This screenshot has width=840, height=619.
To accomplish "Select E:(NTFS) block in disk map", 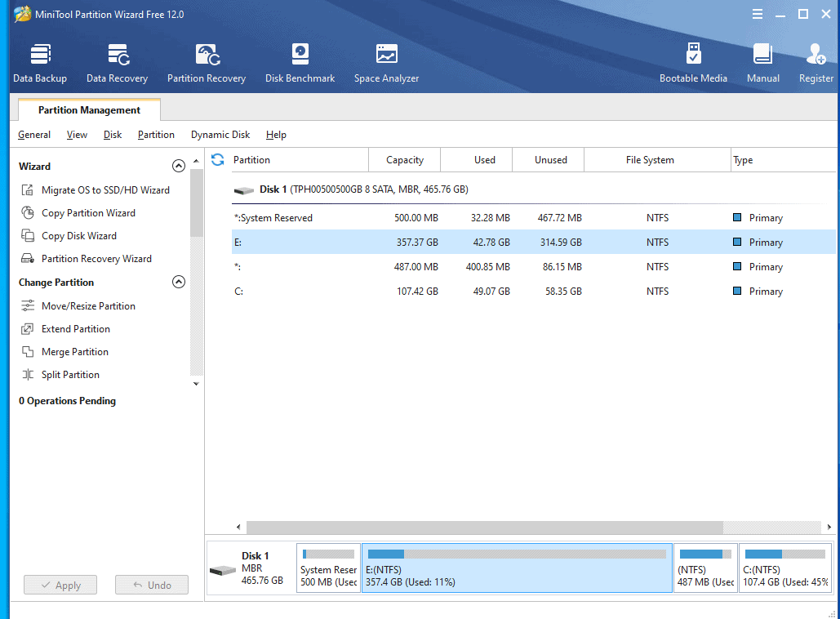I will [x=517, y=568].
